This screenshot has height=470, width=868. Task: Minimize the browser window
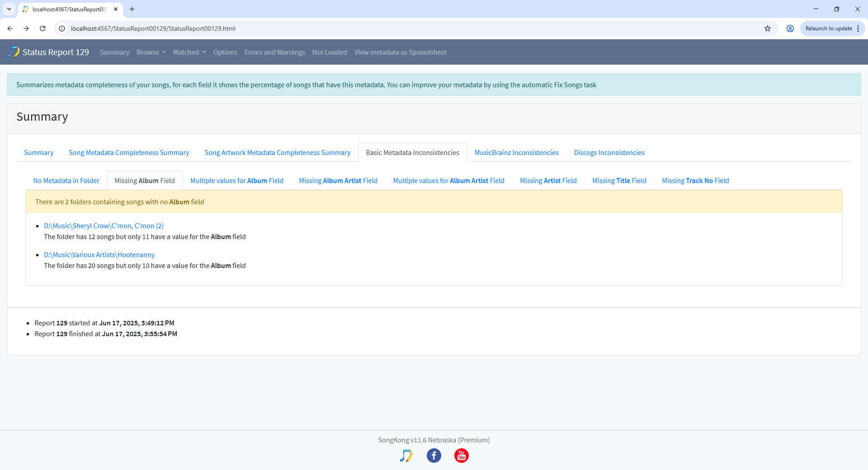pyautogui.click(x=816, y=9)
